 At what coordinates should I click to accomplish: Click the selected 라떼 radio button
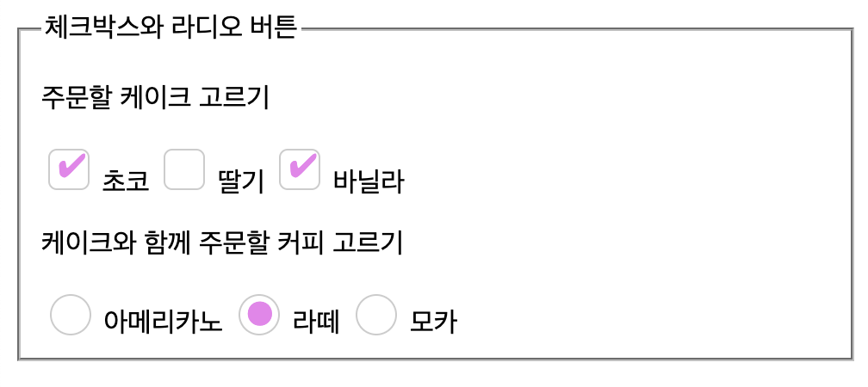[259, 315]
